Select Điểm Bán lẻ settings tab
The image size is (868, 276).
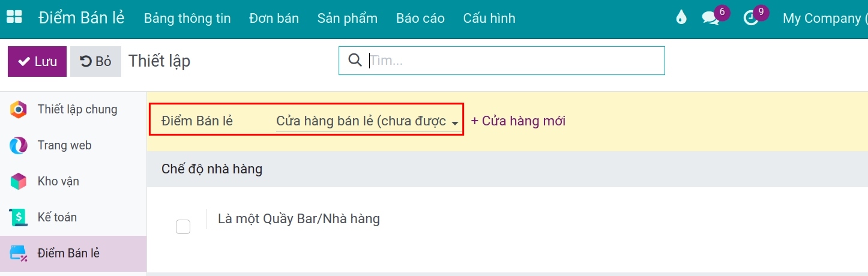tap(73, 253)
